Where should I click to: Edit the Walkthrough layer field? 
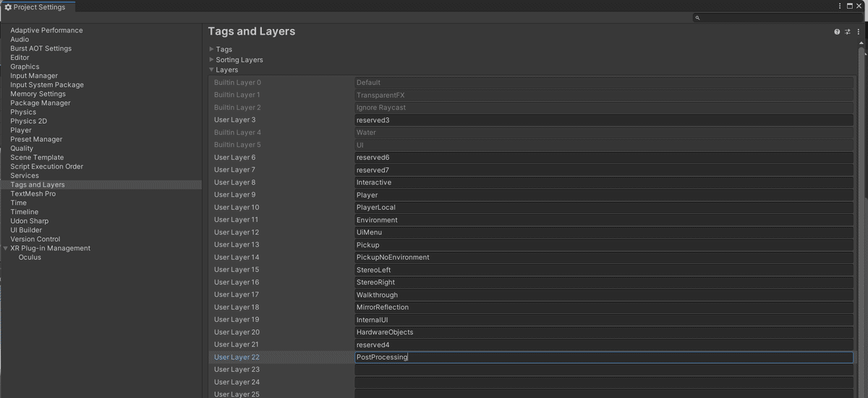[604, 295]
